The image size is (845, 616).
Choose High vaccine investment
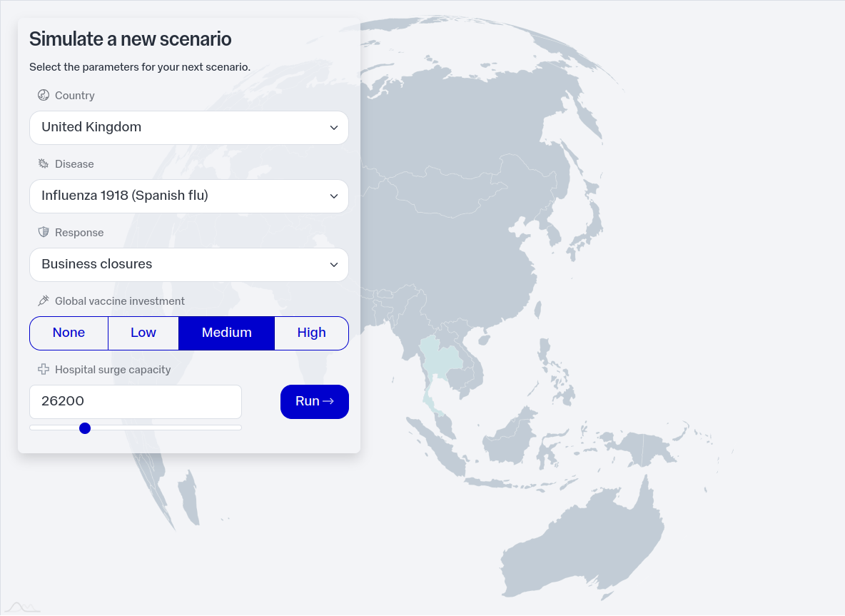311,333
